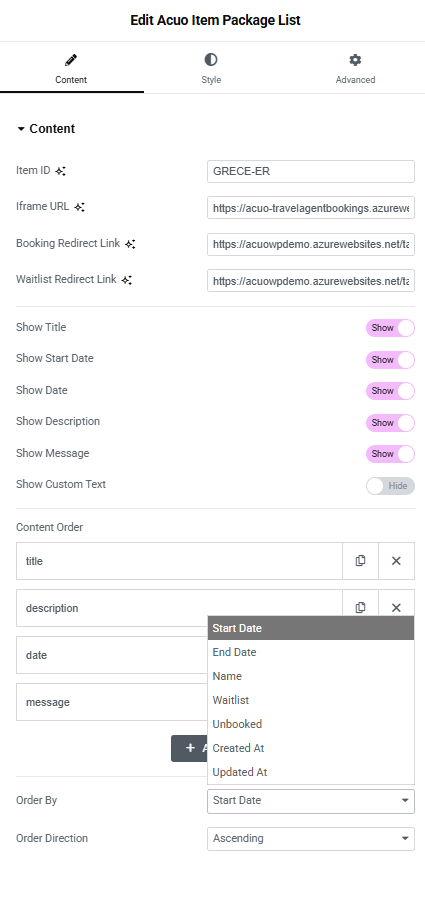The height and width of the screenshot is (906, 425).
Task: Click the Booking Redirect Link field
Action: [x=311, y=244]
